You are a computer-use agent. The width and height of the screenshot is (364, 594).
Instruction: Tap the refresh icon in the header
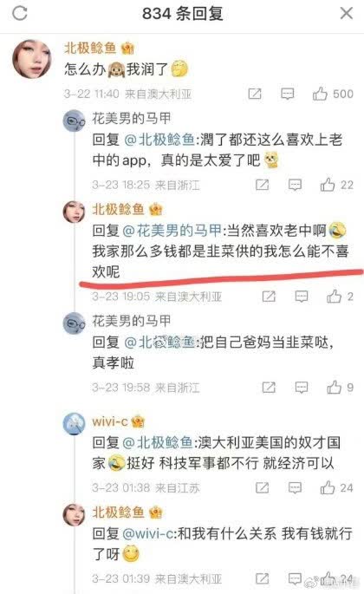(20, 14)
